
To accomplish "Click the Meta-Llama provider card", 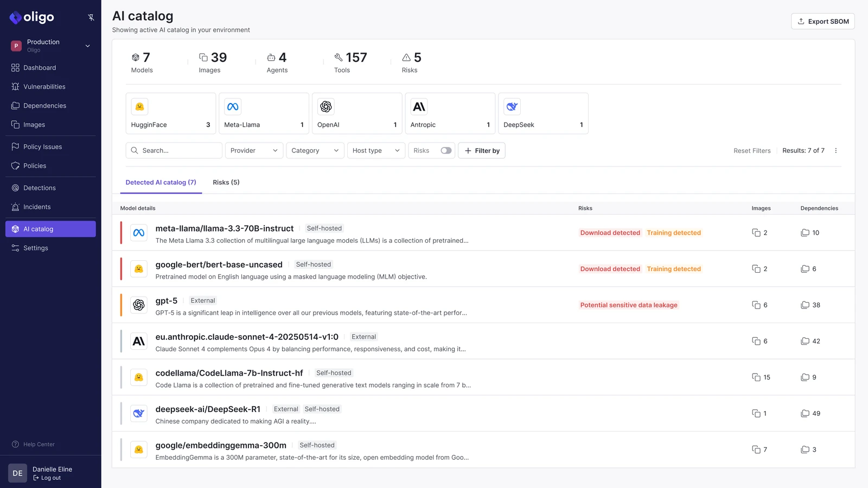I will tap(264, 113).
